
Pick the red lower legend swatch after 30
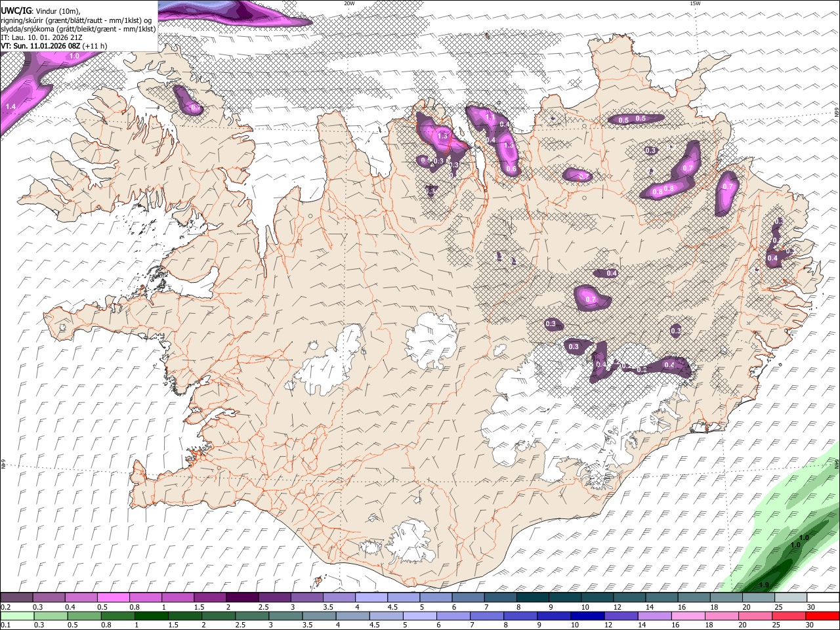(822, 616)
